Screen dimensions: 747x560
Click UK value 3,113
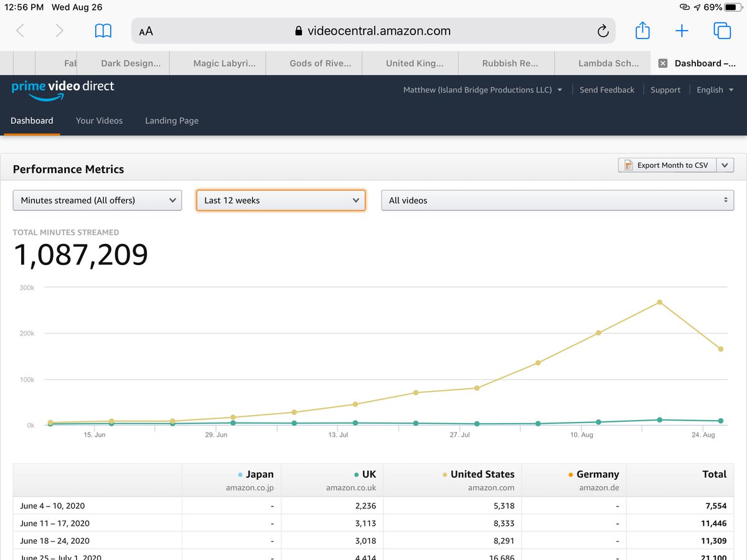[365, 523]
